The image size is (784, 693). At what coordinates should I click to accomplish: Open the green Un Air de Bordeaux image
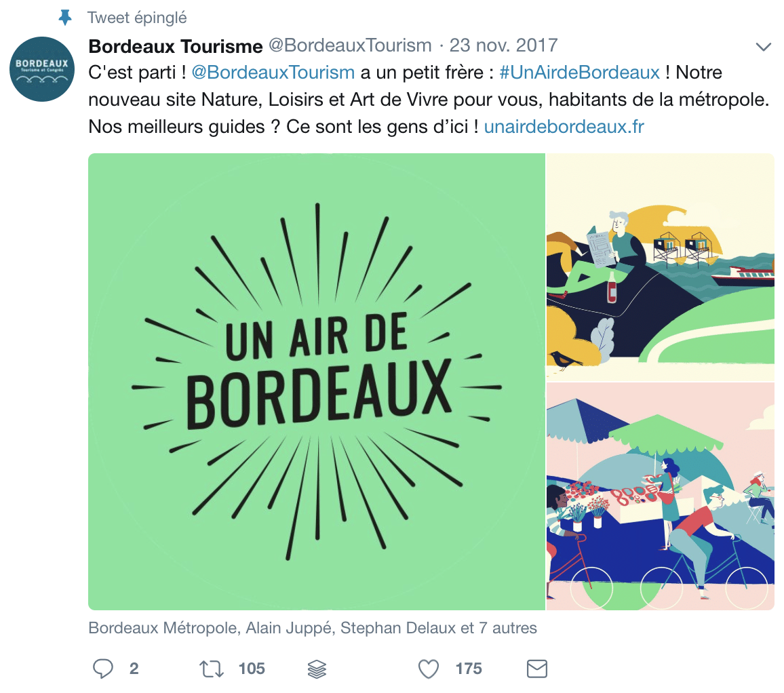[x=317, y=382]
